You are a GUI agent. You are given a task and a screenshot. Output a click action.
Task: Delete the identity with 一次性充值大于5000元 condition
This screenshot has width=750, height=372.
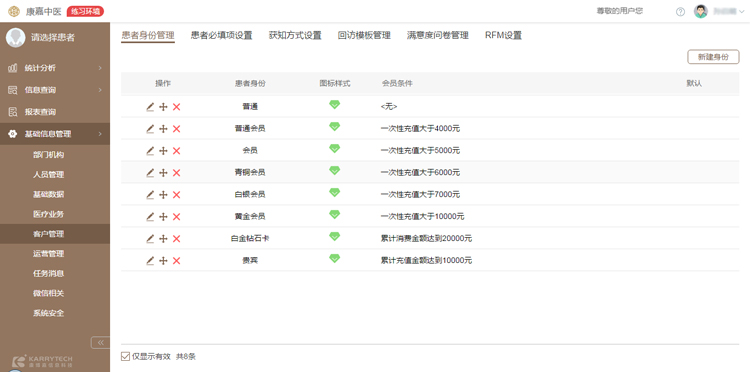click(176, 151)
